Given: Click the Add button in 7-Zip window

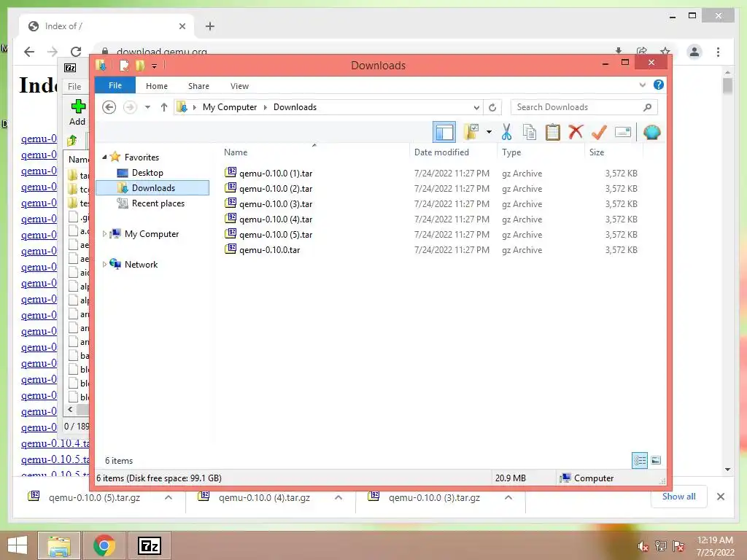Looking at the screenshot, I should 77,112.
